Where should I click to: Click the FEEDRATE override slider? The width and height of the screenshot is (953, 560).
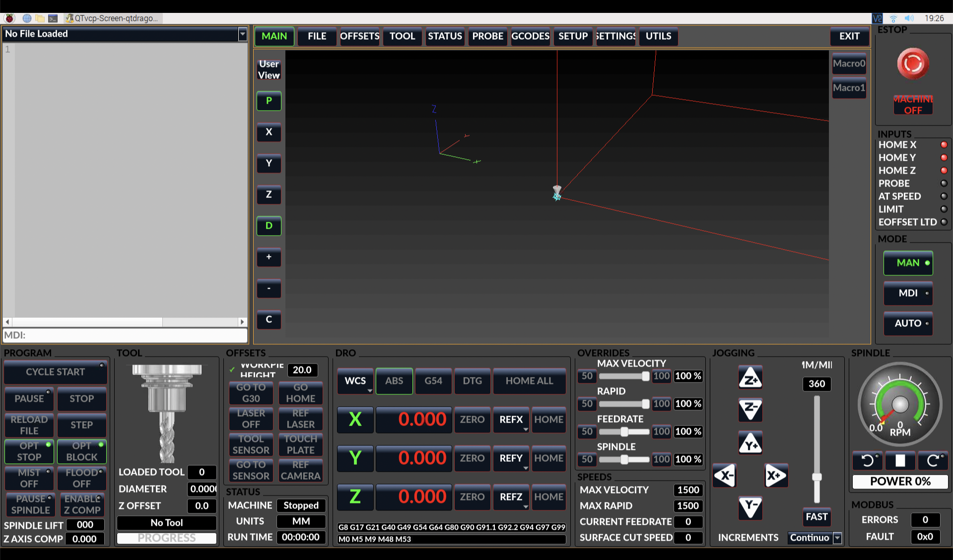tap(624, 432)
